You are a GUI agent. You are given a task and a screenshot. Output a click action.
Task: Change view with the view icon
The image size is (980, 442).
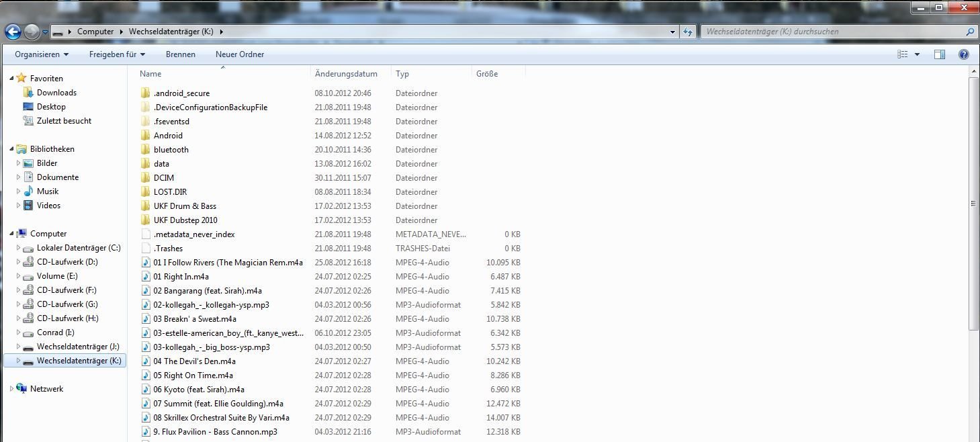point(903,54)
